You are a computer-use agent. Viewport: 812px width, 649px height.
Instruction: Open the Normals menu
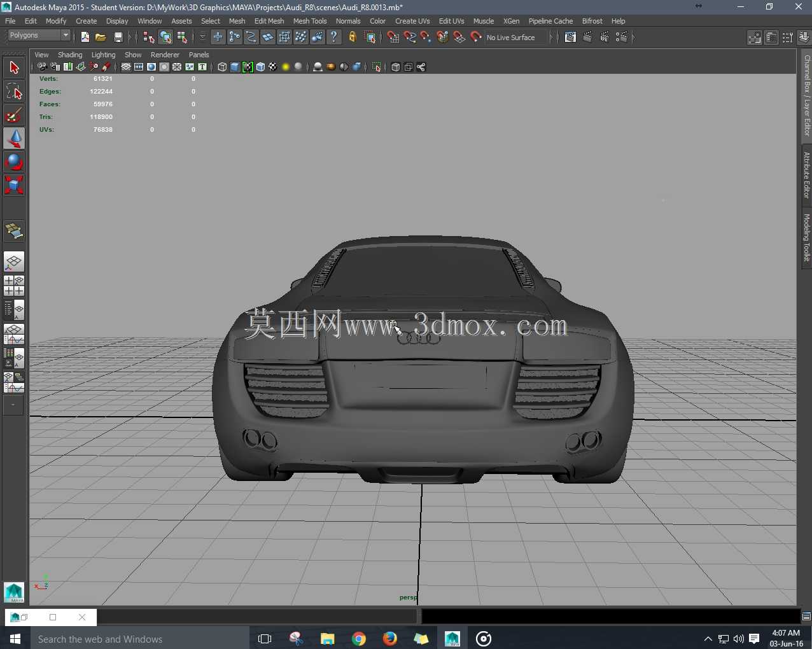(x=348, y=21)
